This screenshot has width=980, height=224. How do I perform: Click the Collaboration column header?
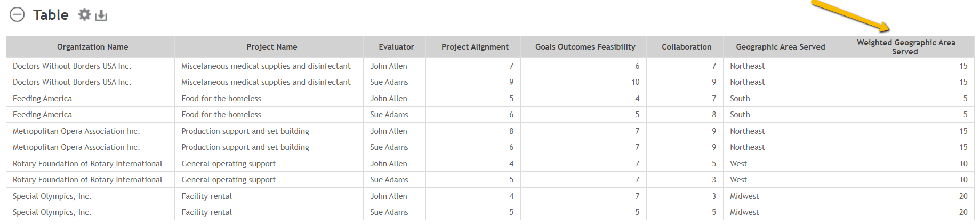click(x=687, y=47)
